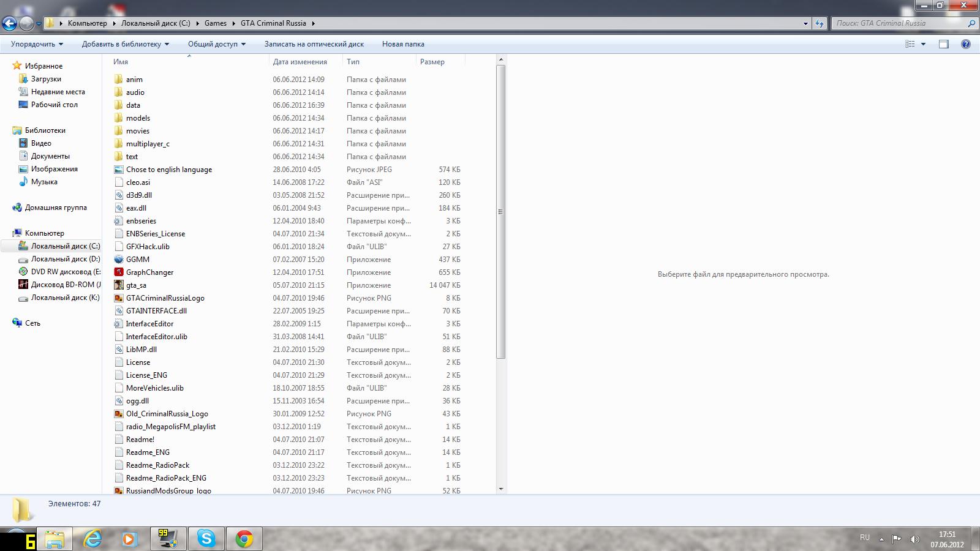980x551 pixels.
Task: Click Записать на оптический диск
Action: 314,44
